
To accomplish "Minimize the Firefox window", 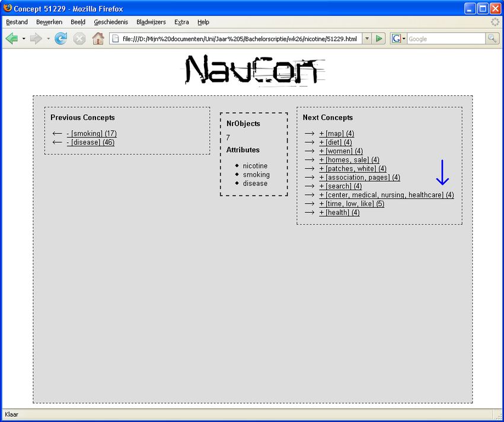I will (470, 8).
